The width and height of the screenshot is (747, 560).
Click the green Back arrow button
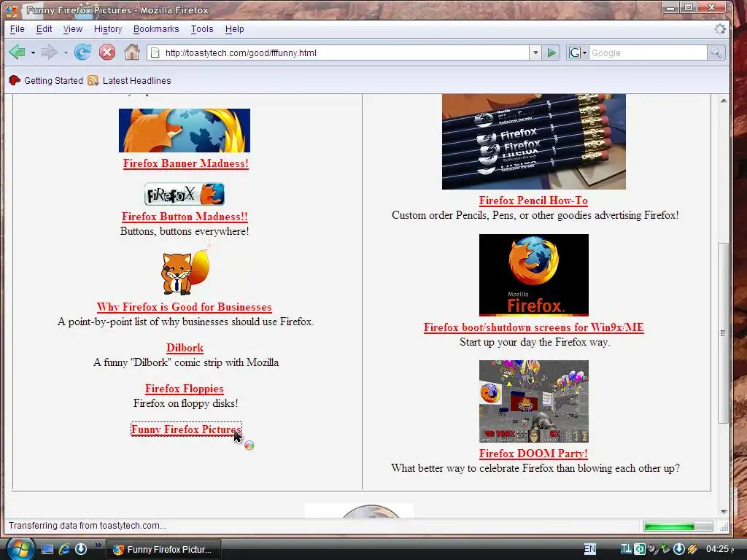(18, 52)
